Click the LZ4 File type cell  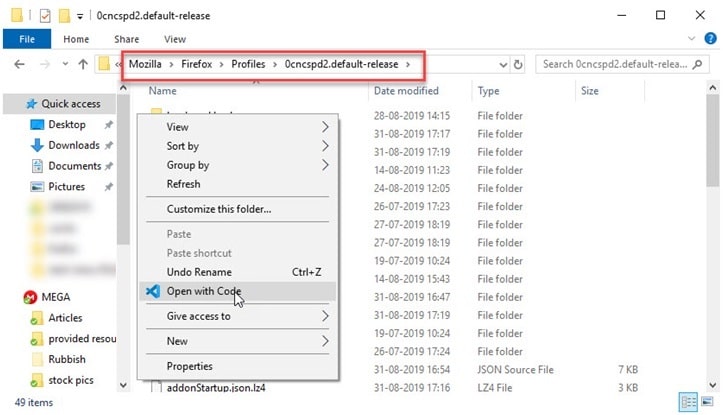(494, 388)
